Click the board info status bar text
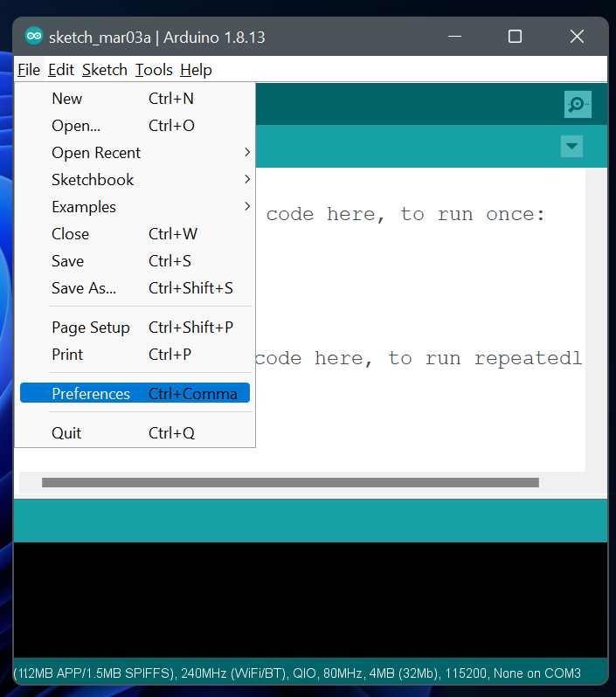This screenshot has height=697, width=616. 297,673
